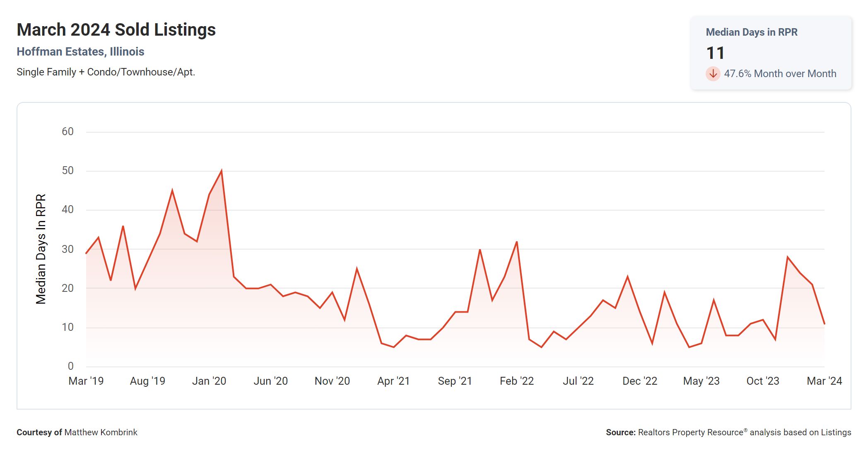Click the Apr '21 x-axis label

[x=393, y=381]
